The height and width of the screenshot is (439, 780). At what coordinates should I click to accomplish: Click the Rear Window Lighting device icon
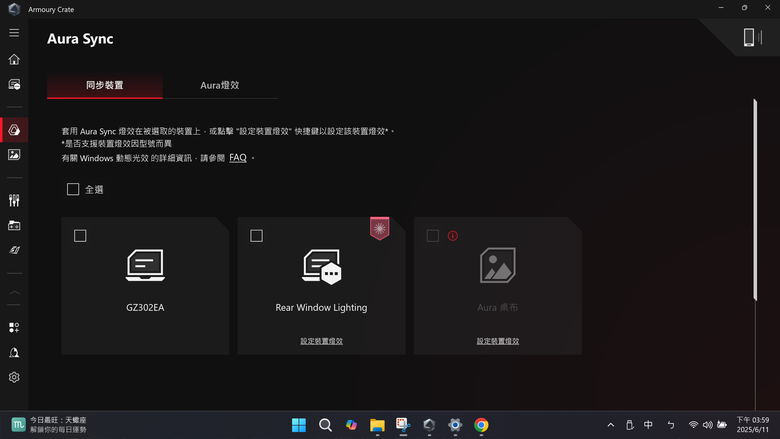coord(321,266)
